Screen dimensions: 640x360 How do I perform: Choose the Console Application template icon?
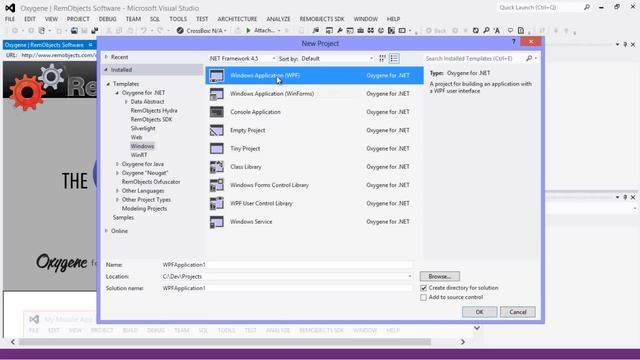point(217,112)
